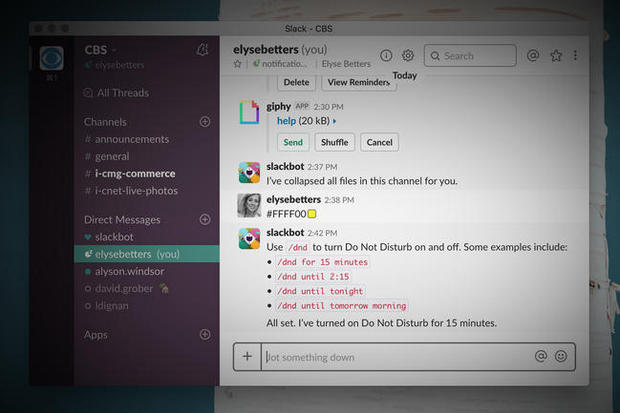
Task: Open ldignan direct message
Action: coord(107,306)
